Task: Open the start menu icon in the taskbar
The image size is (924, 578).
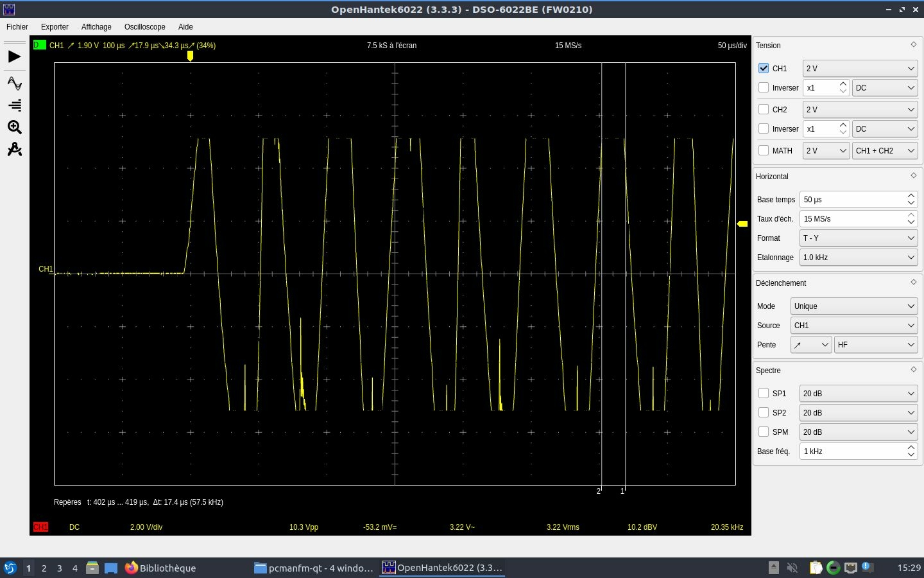Action: pos(10,568)
